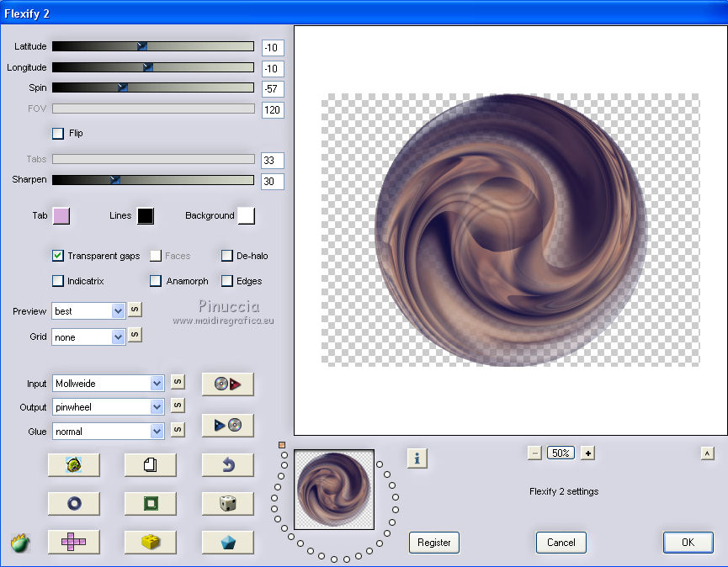Click the Longitude value field
728x567 pixels.
pyautogui.click(x=273, y=69)
